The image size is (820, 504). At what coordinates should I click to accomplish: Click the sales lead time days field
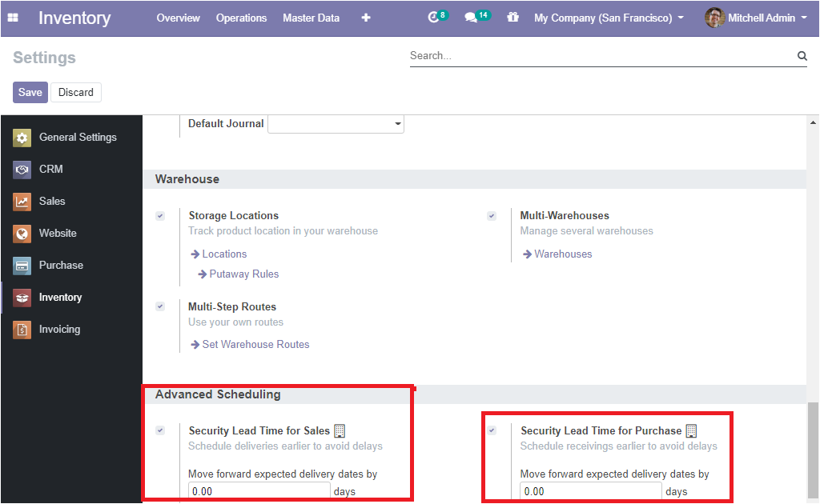[259, 491]
